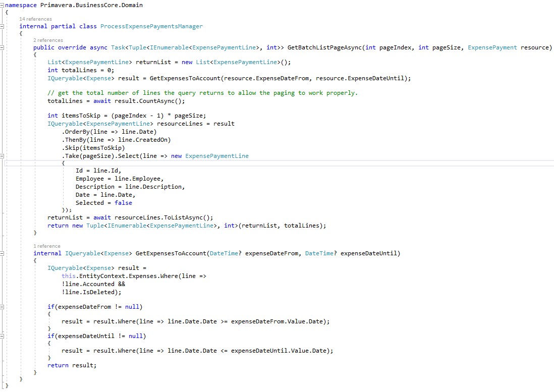This screenshot has height=392, width=554.
Task: Open the 14 references CodeLens link
Action: tap(35, 19)
